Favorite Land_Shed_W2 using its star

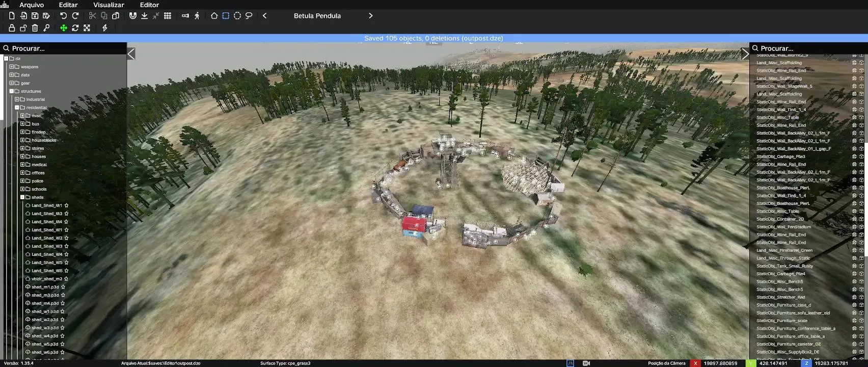[66, 238]
